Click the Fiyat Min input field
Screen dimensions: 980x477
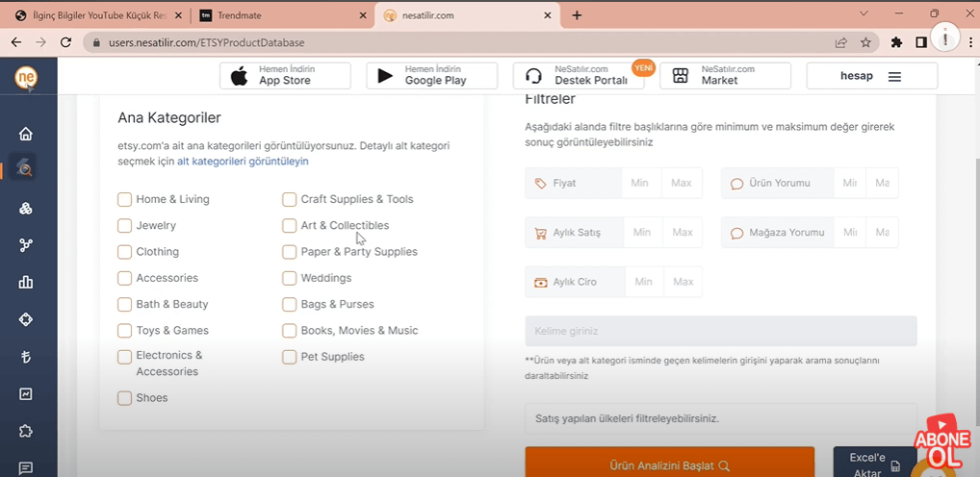[640, 183]
